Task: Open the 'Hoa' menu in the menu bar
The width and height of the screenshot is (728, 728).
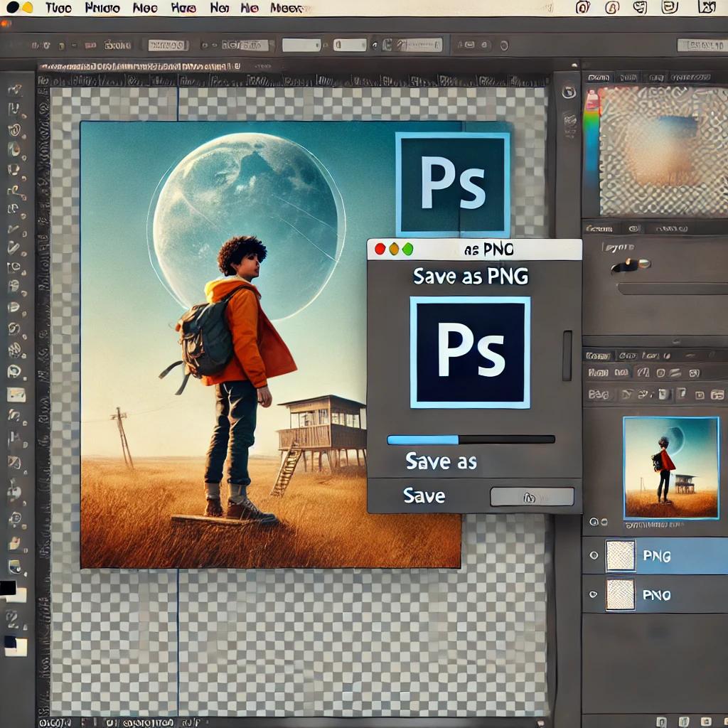Action: tap(183, 8)
